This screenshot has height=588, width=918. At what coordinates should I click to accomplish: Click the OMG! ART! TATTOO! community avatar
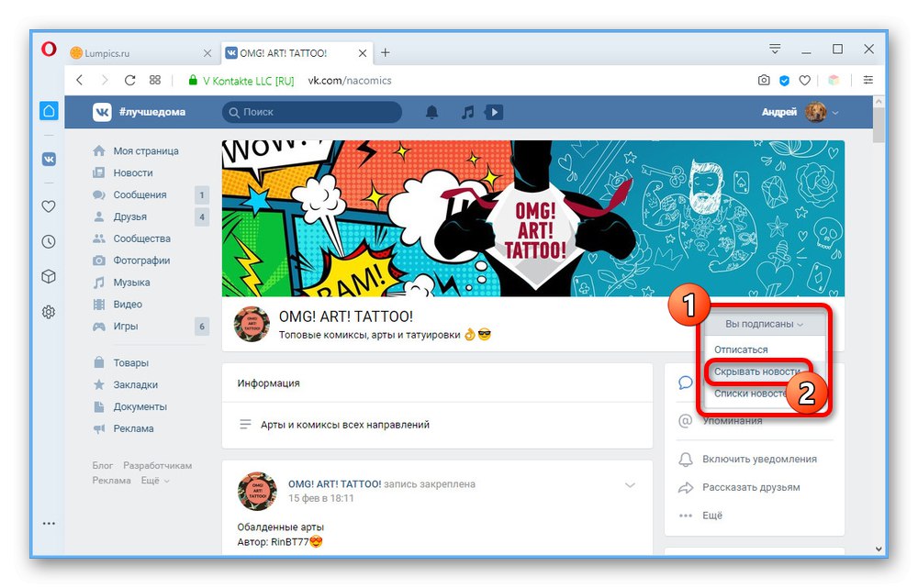tap(252, 325)
